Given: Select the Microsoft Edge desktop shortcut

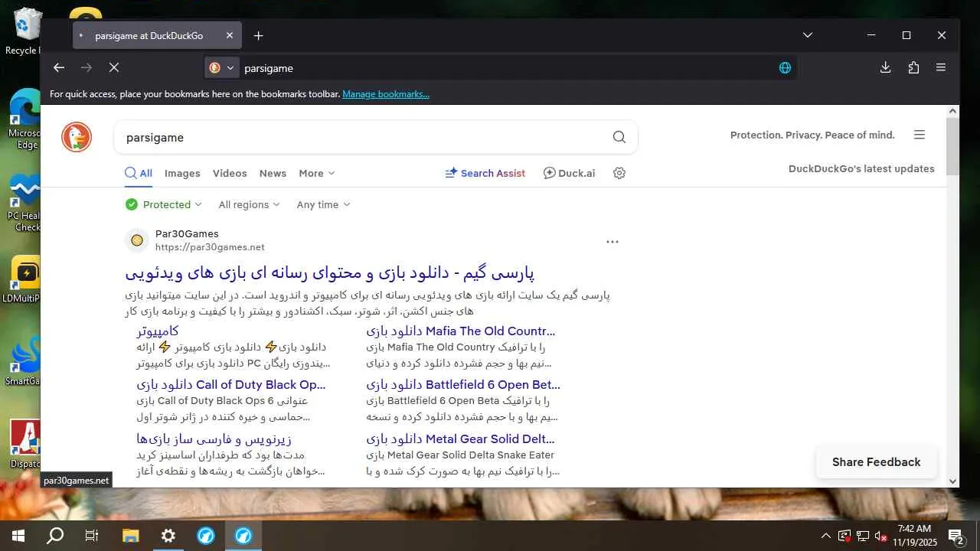Looking at the screenshot, I should pos(25,119).
